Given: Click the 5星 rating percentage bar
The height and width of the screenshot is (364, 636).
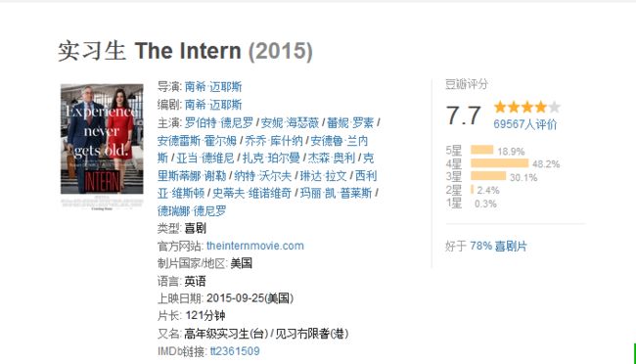Looking at the screenshot, I should 481,150.
